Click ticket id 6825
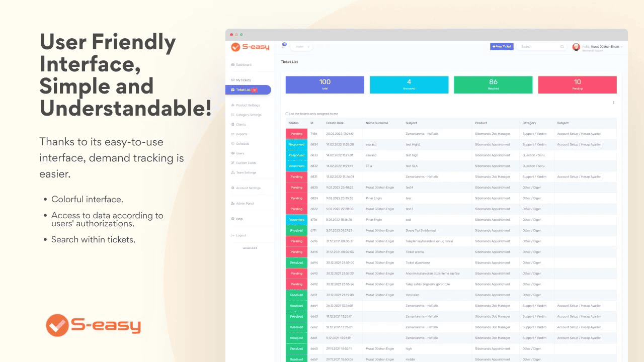This screenshot has height=362, width=644. tap(314, 188)
